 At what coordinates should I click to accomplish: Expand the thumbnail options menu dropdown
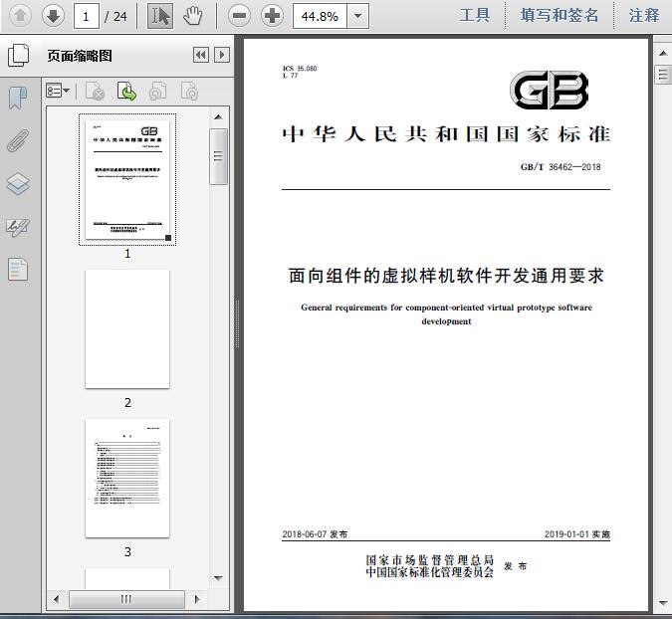click(59, 92)
